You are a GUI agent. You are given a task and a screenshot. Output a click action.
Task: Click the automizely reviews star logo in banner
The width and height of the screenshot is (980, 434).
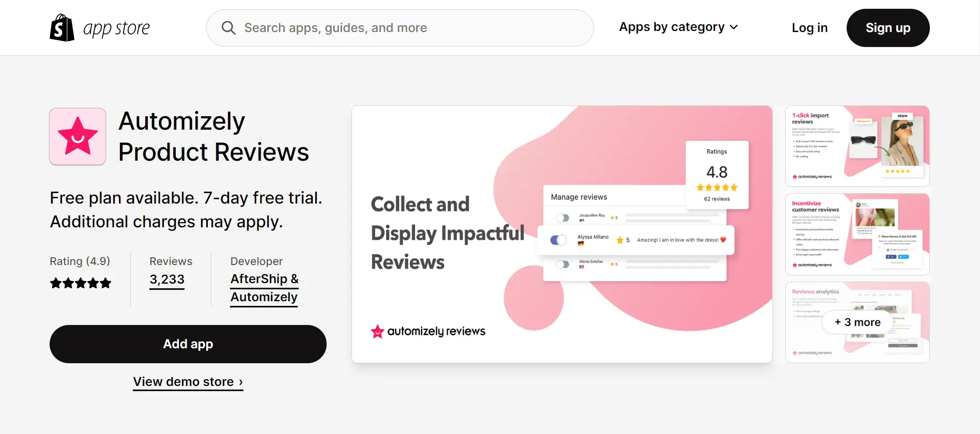377,331
